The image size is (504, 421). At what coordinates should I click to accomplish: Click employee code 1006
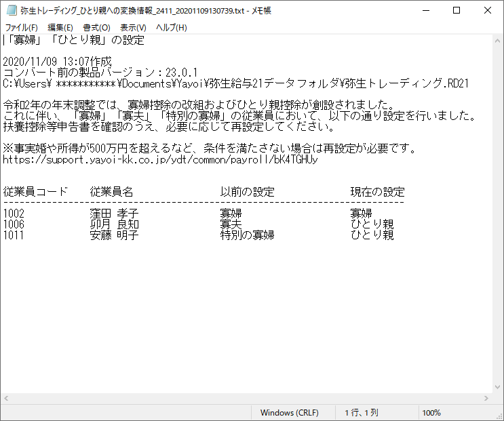tap(14, 224)
